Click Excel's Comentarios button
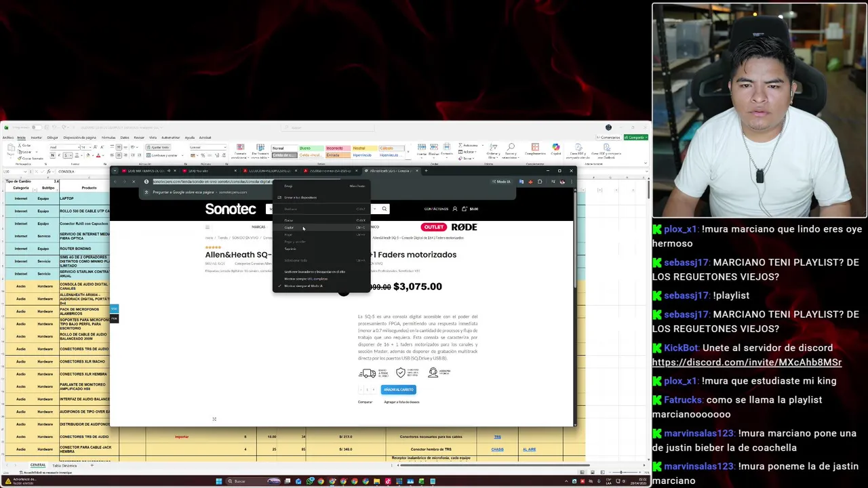The height and width of the screenshot is (488, 868). (x=608, y=138)
